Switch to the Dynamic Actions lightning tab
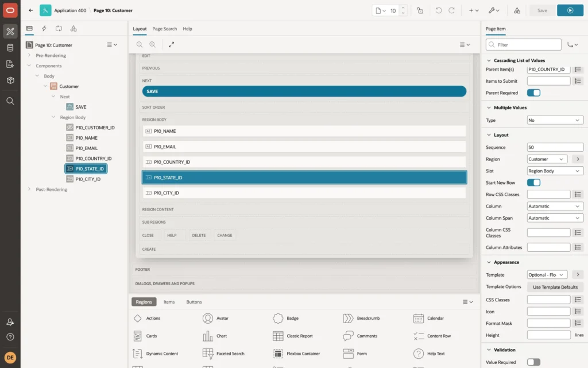This screenshot has width=588, height=368. coord(44,28)
